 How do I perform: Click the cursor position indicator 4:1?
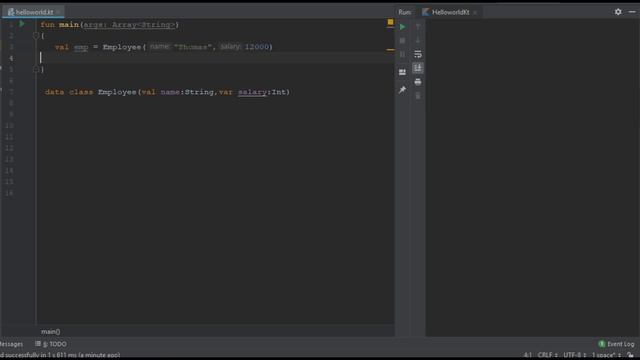pyautogui.click(x=528, y=355)
